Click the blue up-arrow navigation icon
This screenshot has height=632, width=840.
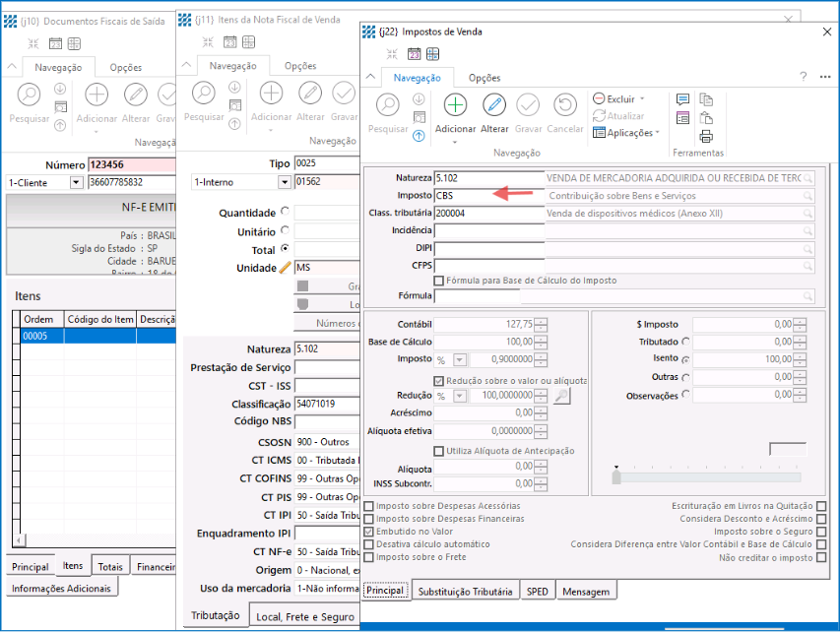[x=419, y=136]
